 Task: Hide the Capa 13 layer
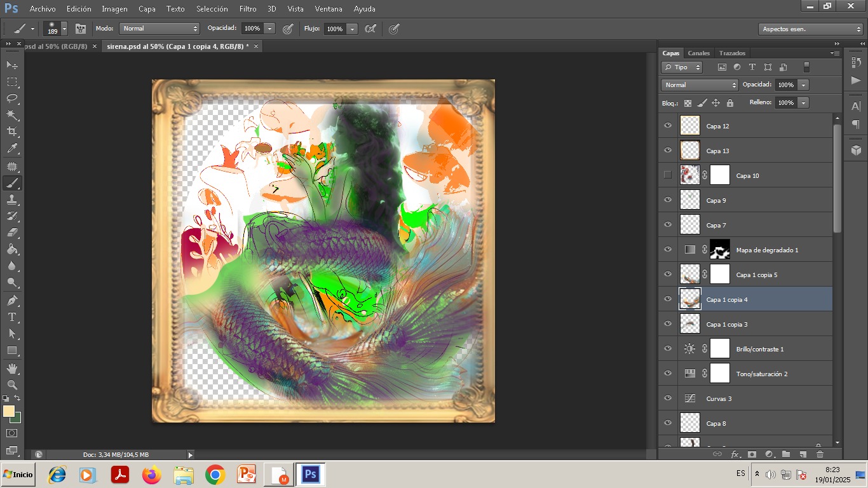668,151
